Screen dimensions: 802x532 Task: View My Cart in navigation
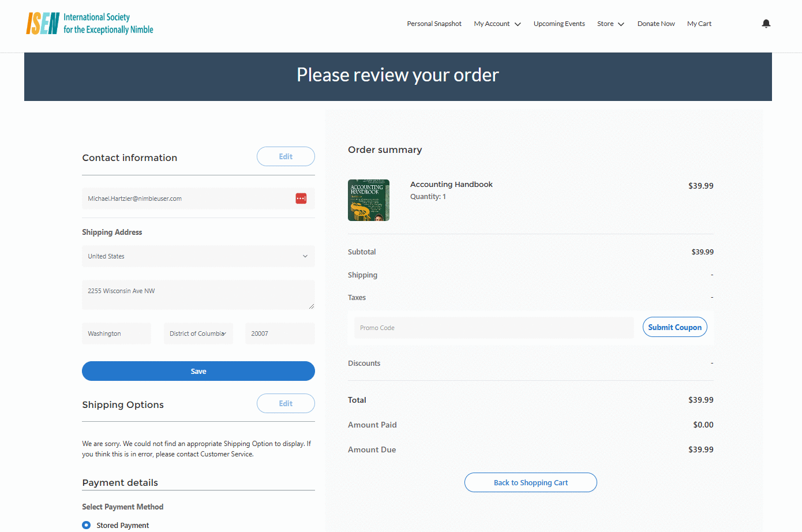[x=699, y=24]
